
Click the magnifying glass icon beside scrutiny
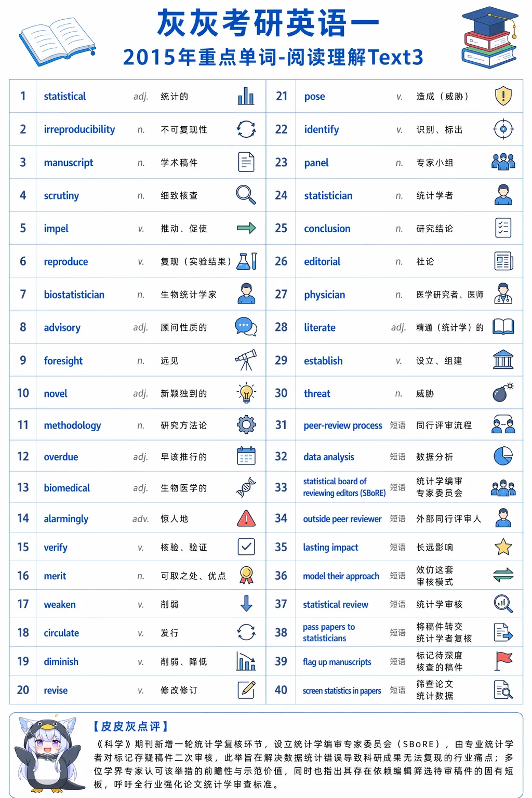246,195
